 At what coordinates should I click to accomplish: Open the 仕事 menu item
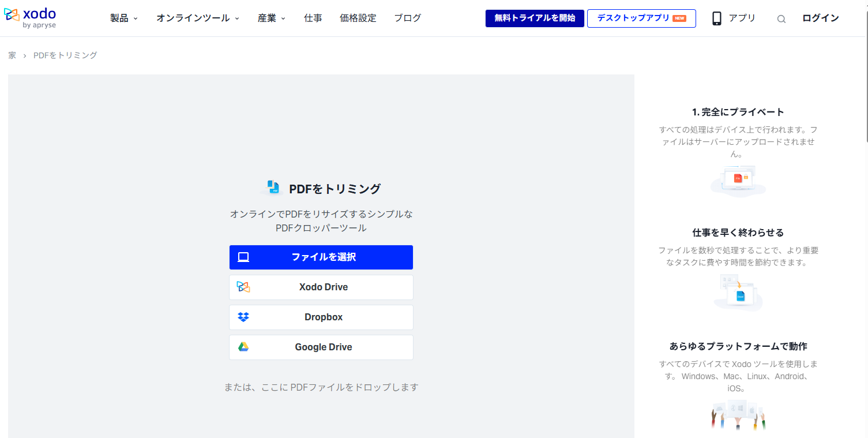pos(313,18)
